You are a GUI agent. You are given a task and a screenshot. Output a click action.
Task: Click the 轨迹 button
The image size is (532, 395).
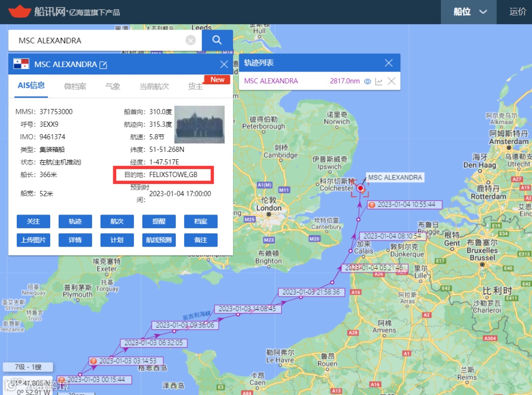pyautogui.click(x=75, y=221)
